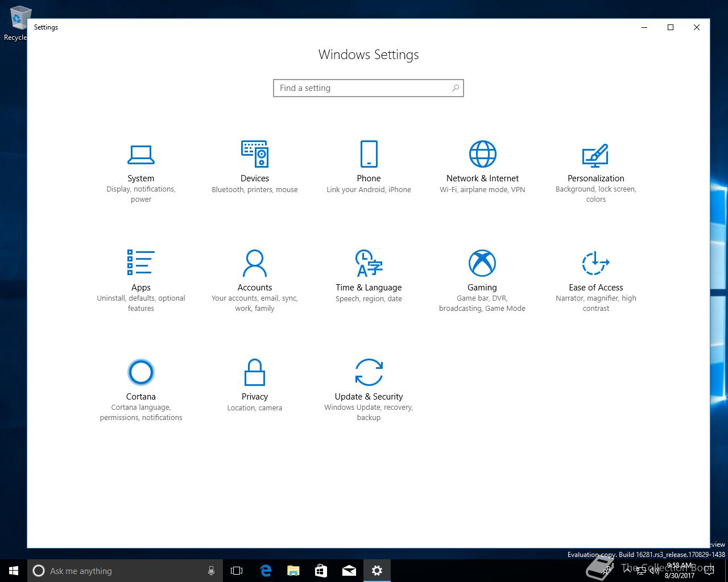This screenshot has width=728, height=582.
Task: Open the Cortana circle icon
Action: (x=141, y=372)
